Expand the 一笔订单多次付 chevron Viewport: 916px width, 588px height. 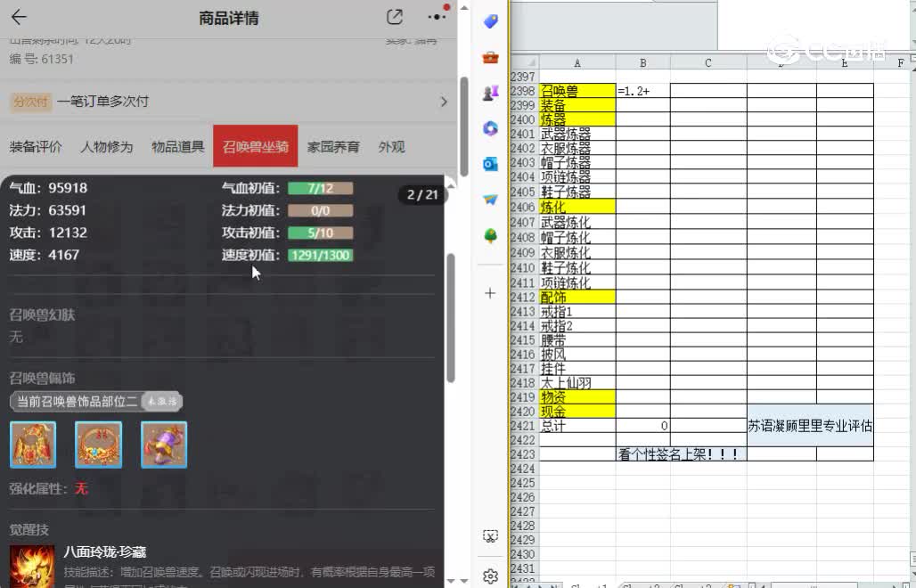[445, 102]
